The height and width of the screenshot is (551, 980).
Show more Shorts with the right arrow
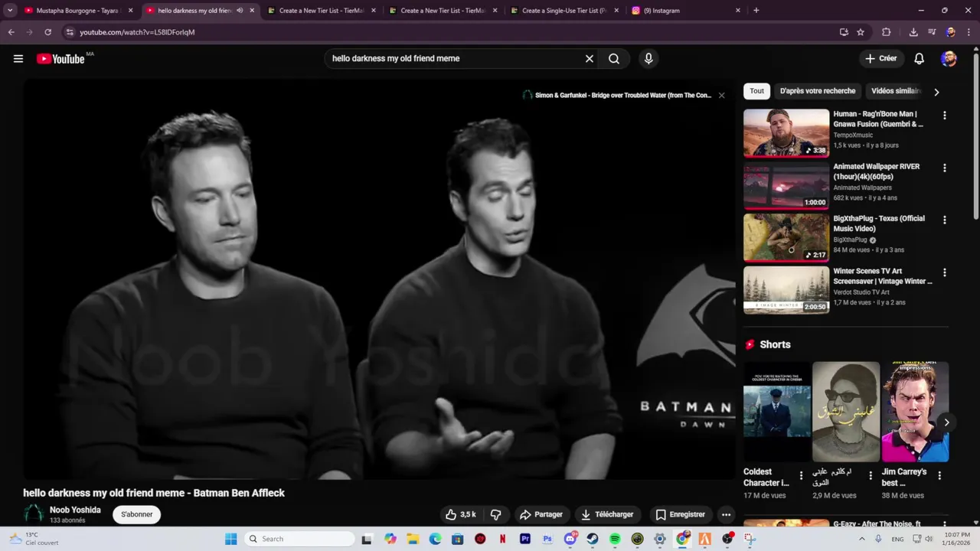pyautogui.click(x=946, y=422)
